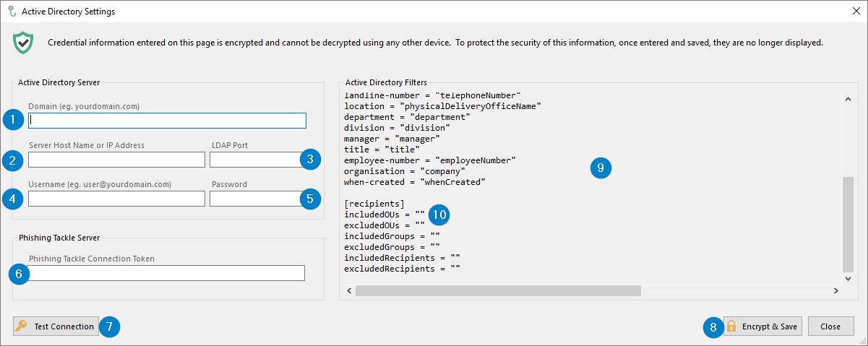The height and width of the screenshot is (346, 868).
Task: Focus the Server Host Name or IP Address field
Action: pyautogui.click(x=116, y=160)
